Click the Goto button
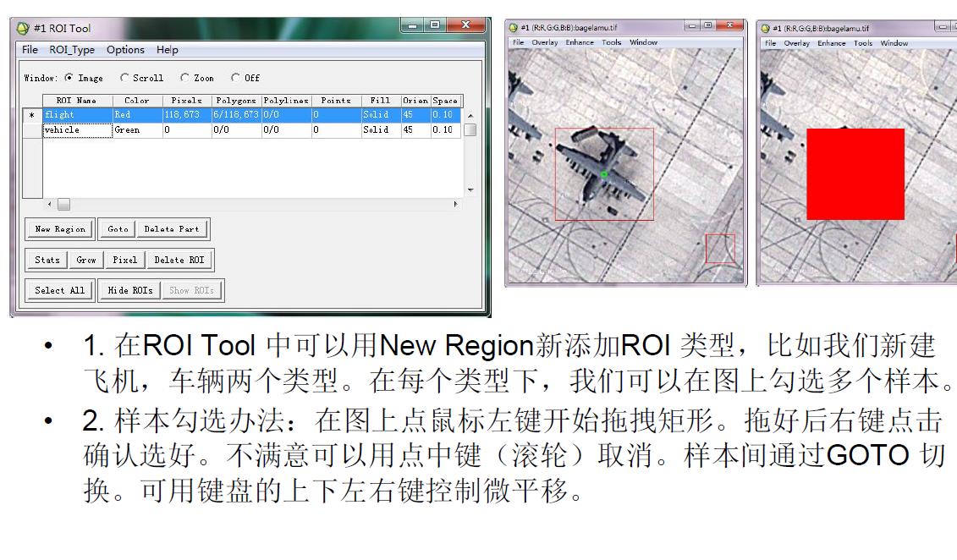The width and height of the screenshot is (957, 560). click(118, 228)
